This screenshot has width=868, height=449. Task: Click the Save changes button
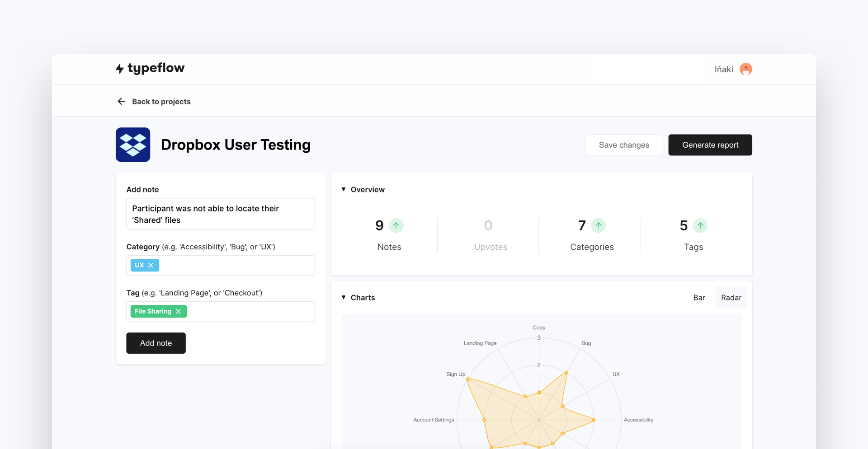[x=624, y=145]
